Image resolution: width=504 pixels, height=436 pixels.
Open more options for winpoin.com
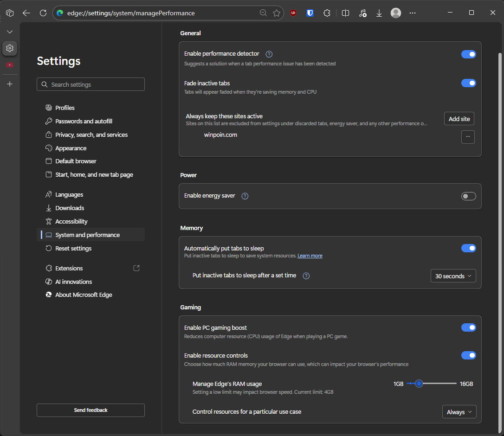click(468, 137)
